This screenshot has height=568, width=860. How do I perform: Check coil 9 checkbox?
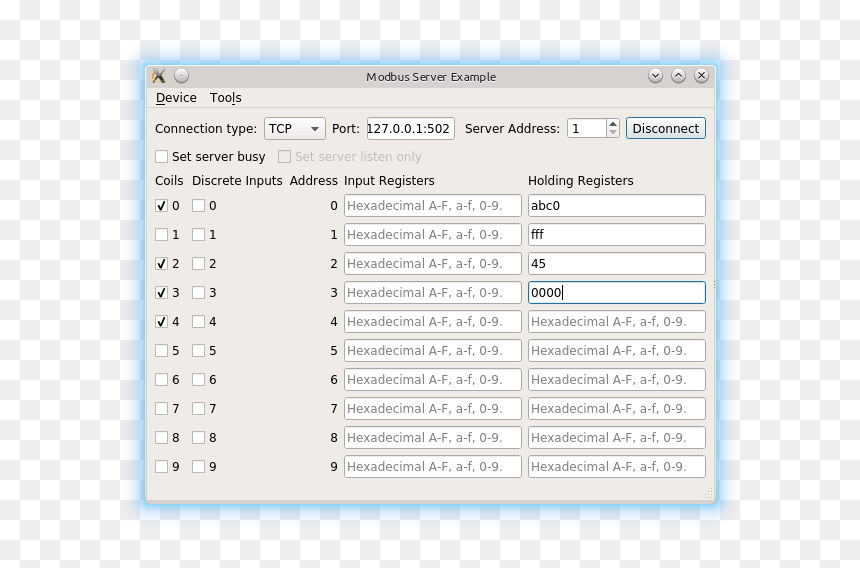[161, 467]
